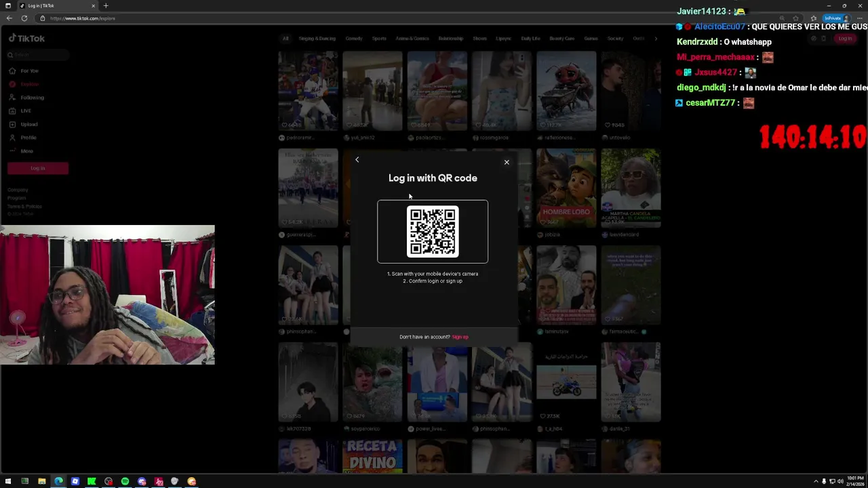
Task: Click the red Log in sidebar button
Action: click(x=38, y=168)
